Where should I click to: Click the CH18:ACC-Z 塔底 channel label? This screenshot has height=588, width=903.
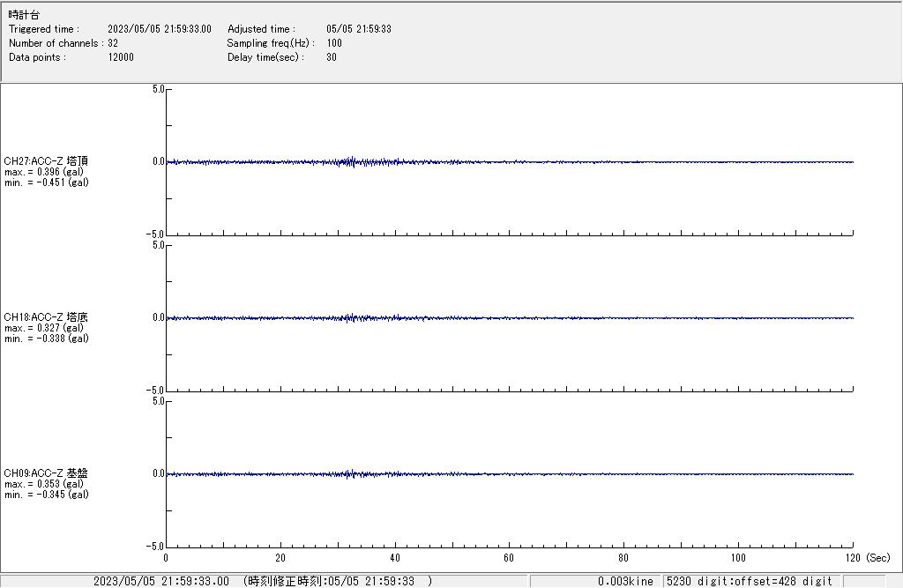46,317
